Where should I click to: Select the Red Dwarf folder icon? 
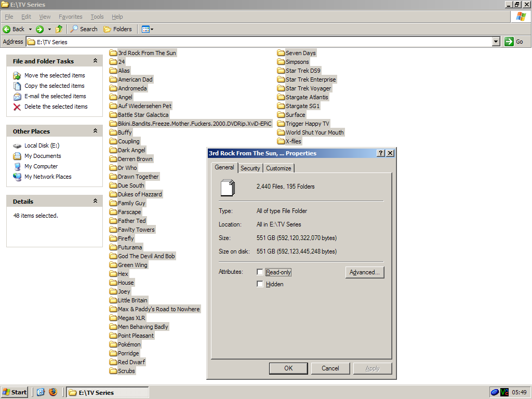(x=113, y=362)
